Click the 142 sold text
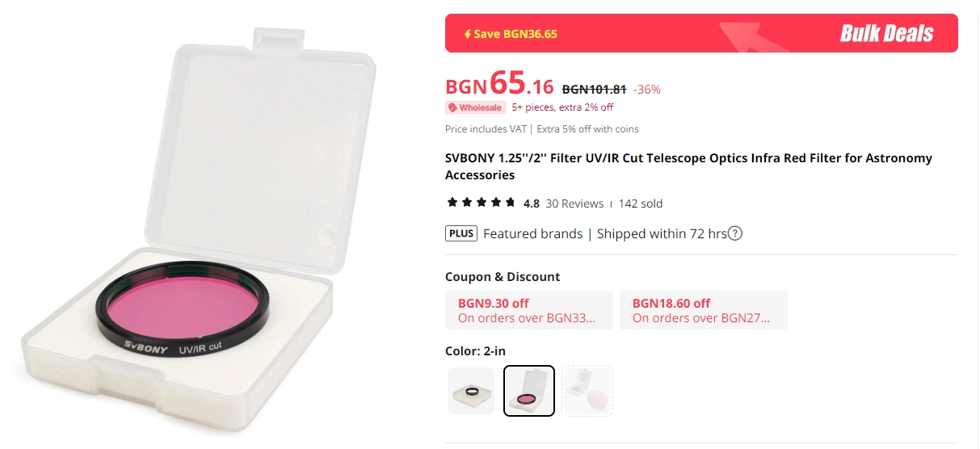980x449 pixels. [641, 204]
